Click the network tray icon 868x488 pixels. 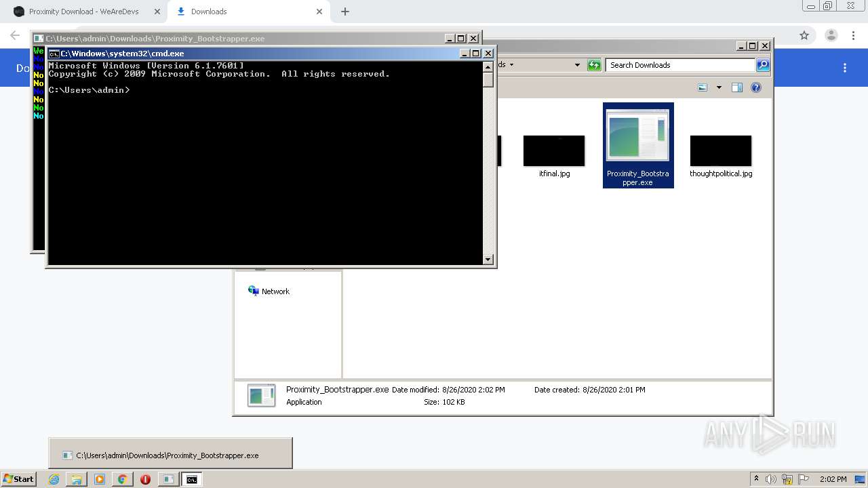(x=787, y=479)
